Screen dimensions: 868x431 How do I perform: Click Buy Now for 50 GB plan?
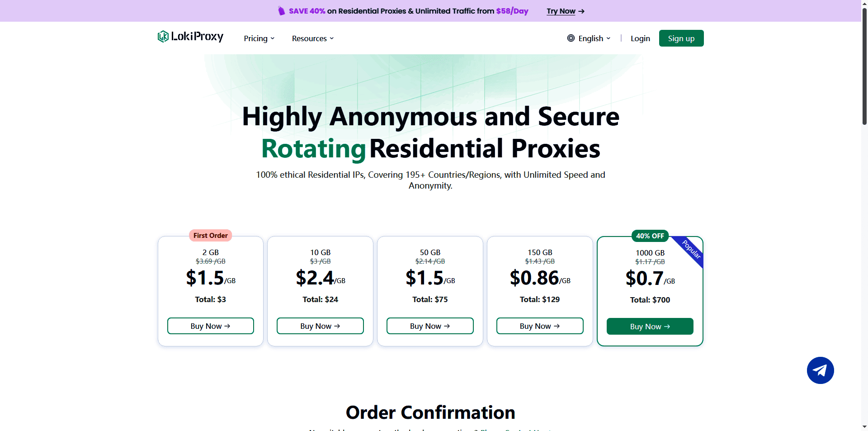(430, 326)
